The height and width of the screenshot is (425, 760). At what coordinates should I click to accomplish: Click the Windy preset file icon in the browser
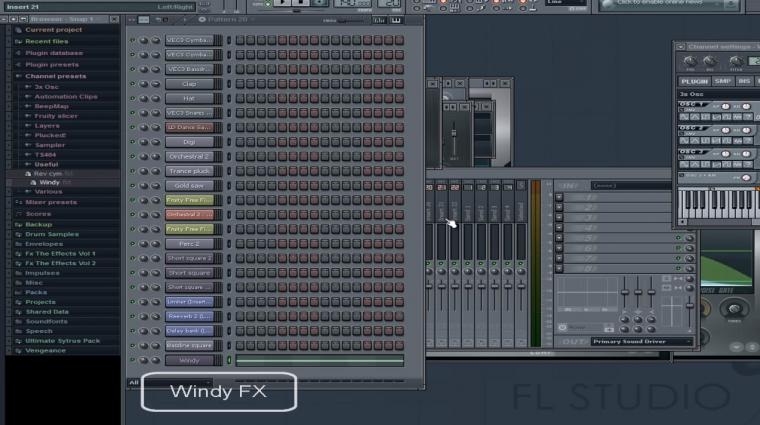point(33,183)
